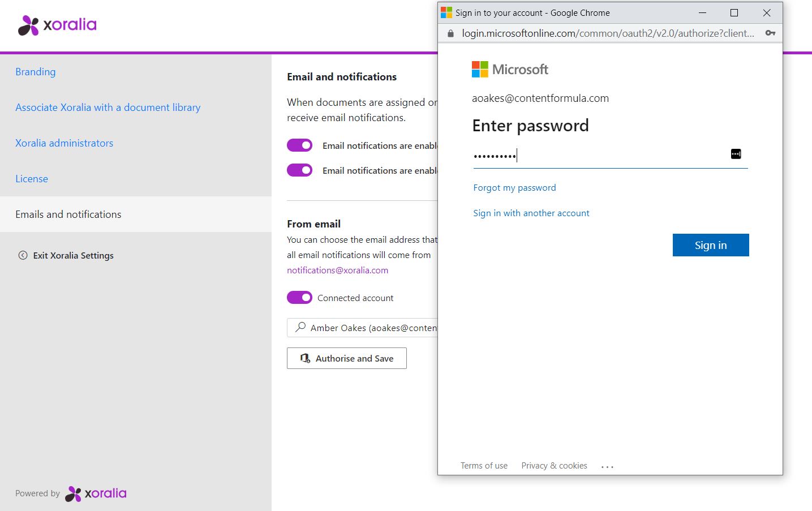Image resolution: width=812 pixels, height=511 pixels.
Task: Toggle the first Email notifications are enabled switch
Action: click(299, 145)
